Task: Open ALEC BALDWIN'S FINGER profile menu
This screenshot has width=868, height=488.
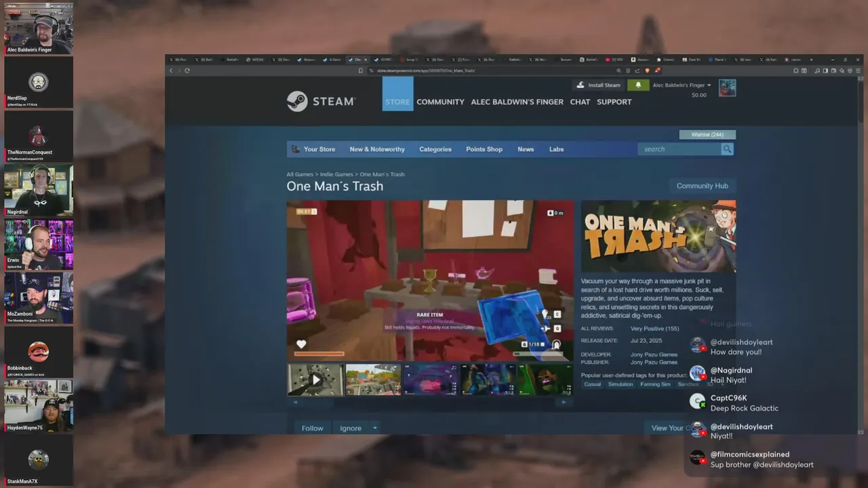Action: click(517, 102)
